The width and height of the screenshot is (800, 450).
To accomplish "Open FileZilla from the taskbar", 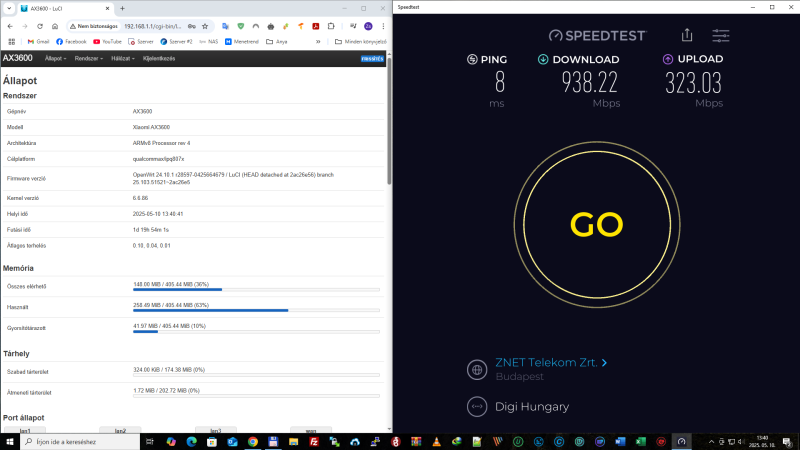I will pos(314,442).
